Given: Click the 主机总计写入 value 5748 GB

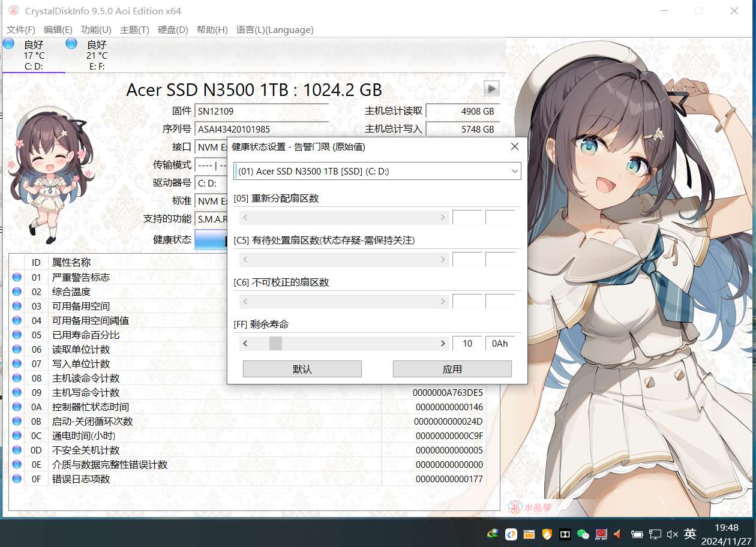Looking at the screenshot, I should point(463,129).
